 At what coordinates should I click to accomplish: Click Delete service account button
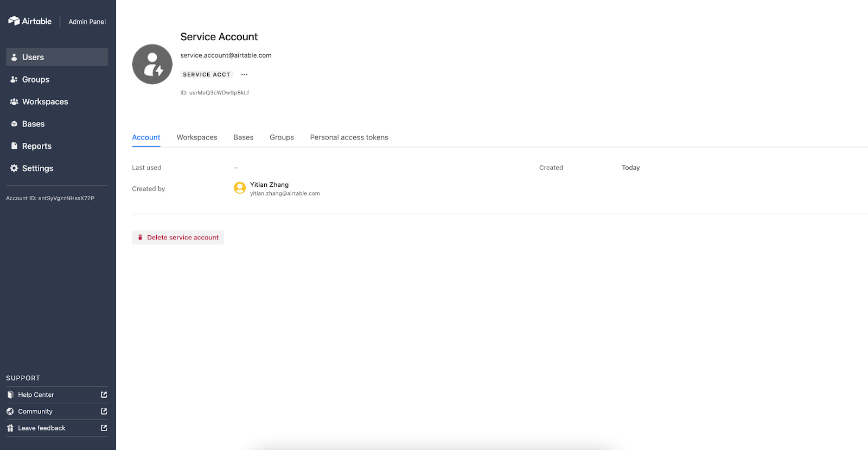click(178, 237)
